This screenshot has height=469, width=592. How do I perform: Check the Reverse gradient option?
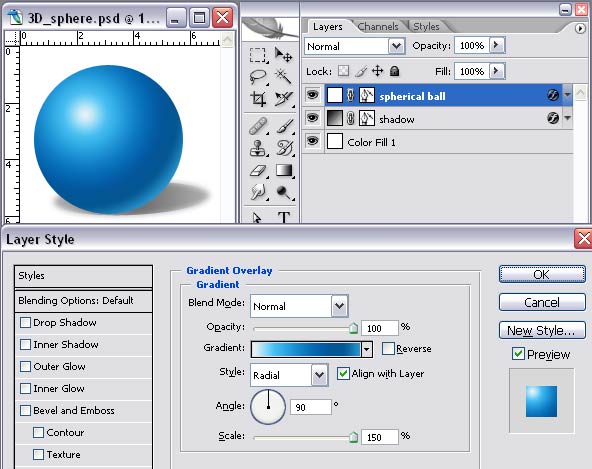[388, 349]
